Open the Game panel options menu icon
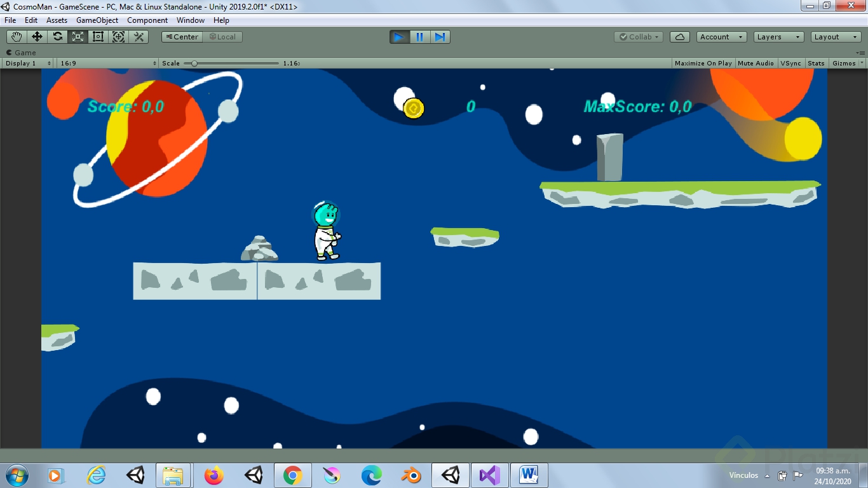The height and width of the screenshot is (488, 868). (860, 53)
